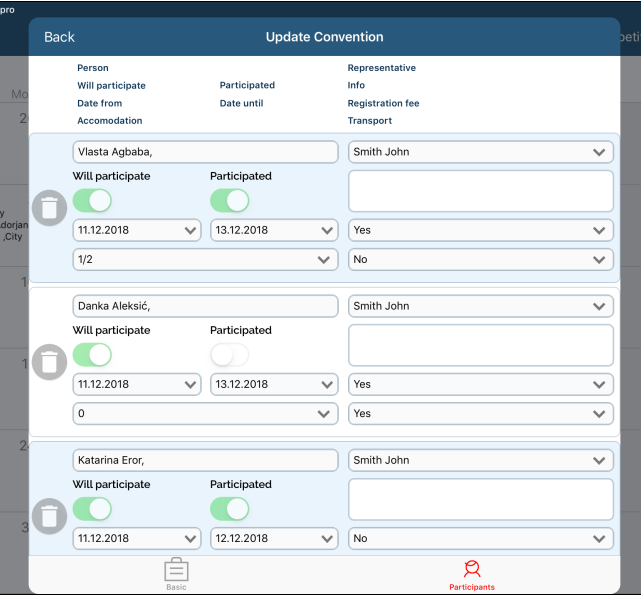Open Date from 11.12.2018 for Katarina Eror
Viewport: 641px width, 596px height.
(137, 538)
